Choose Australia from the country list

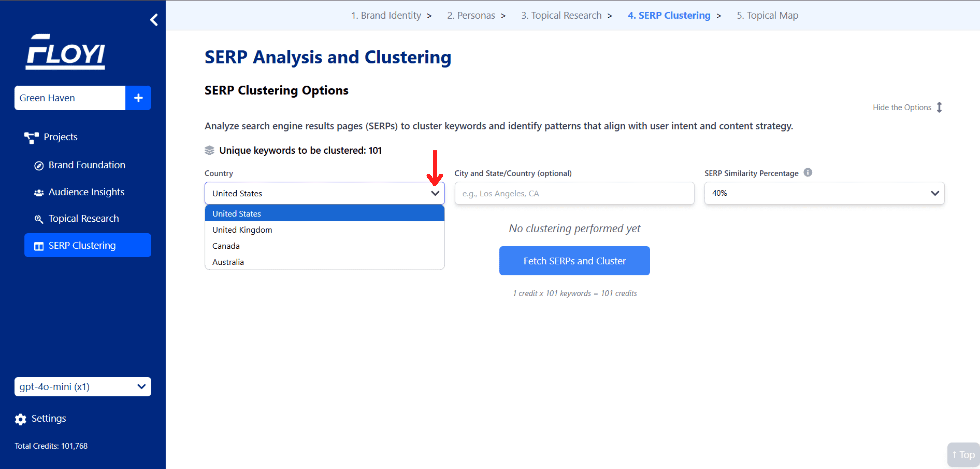pos(325,262)
